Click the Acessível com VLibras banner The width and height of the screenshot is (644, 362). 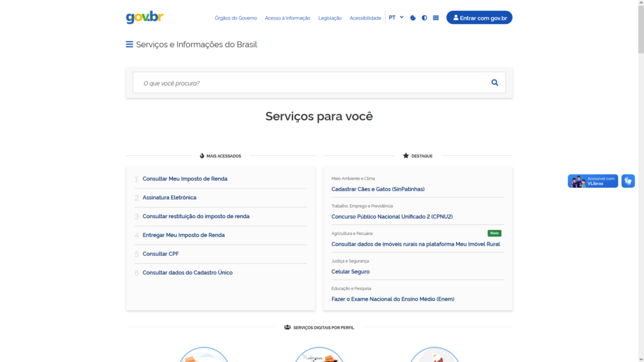pyautogui.click(x=592, y=181)
